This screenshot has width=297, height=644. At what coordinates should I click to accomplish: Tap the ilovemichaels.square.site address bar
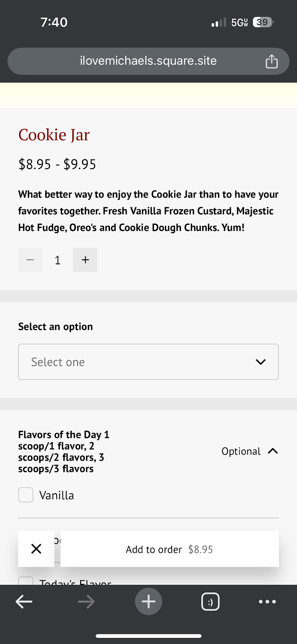(148, 61)
